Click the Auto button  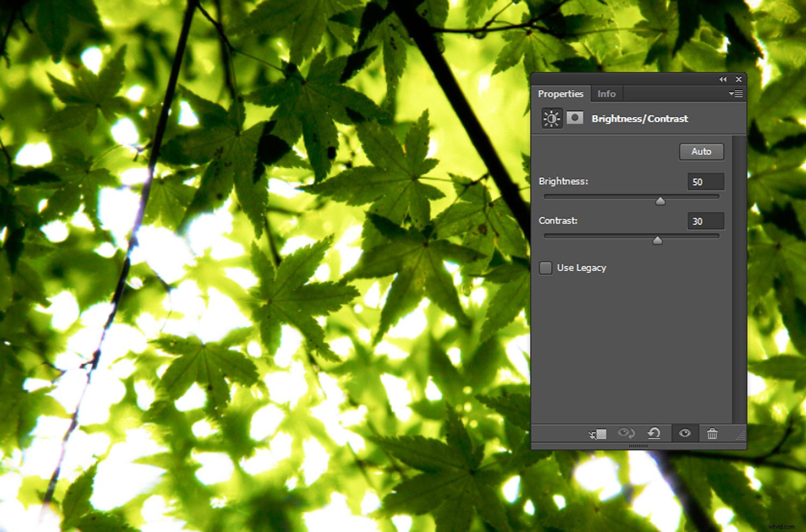click(x=701, y=152)
